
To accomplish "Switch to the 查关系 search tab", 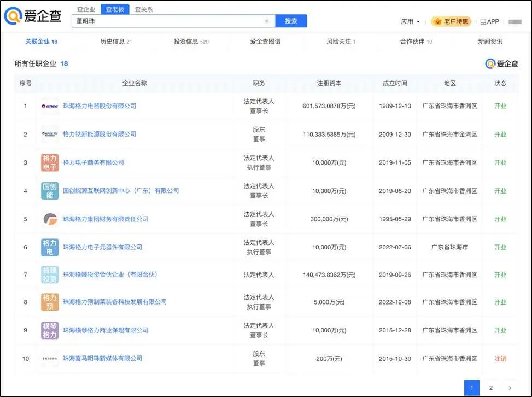I will [143, 9].
